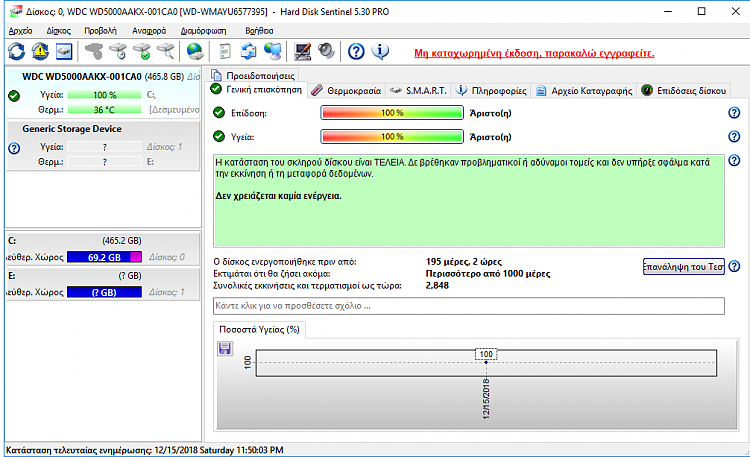Click the E: free space (? GB) bar
The image size is (750, 457).
[x=104, y=292]
